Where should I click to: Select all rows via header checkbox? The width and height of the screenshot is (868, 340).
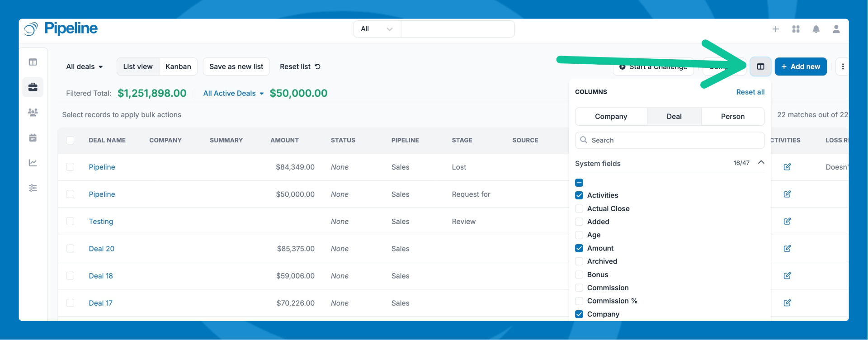click(70, 140)
